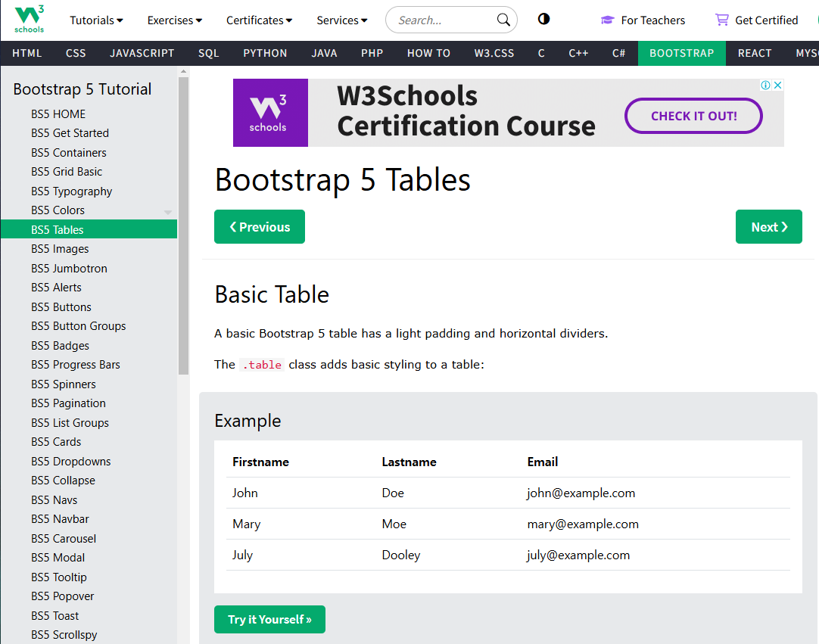Select the HOW TO tab in navbar
This screenshot has width=819, height=644.
(428, 53)
